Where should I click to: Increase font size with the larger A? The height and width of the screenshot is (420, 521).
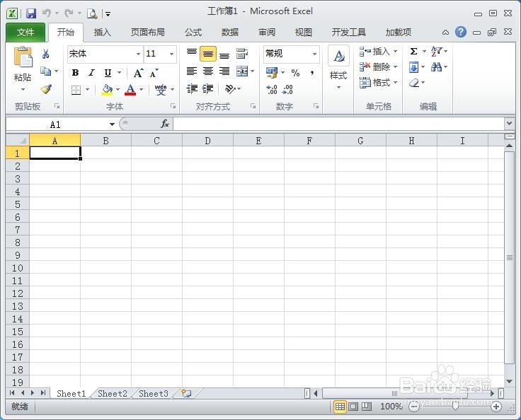(x=138, y=73)
